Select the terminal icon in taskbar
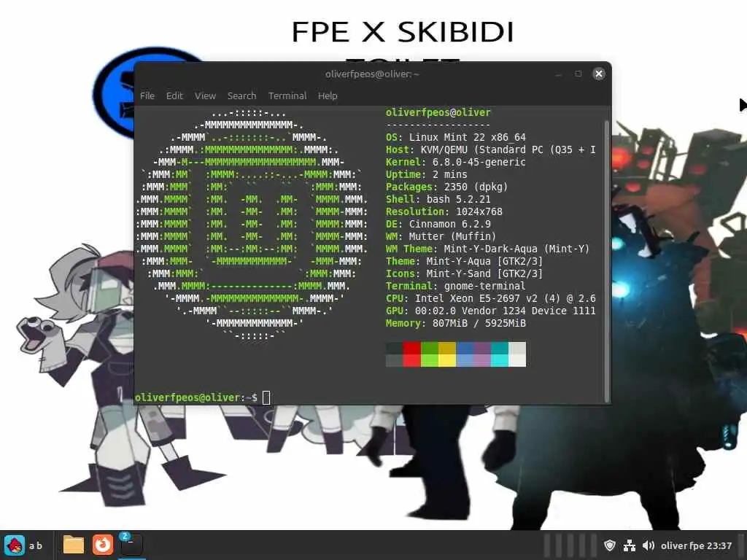747x560 pixels. pos(131,545)
